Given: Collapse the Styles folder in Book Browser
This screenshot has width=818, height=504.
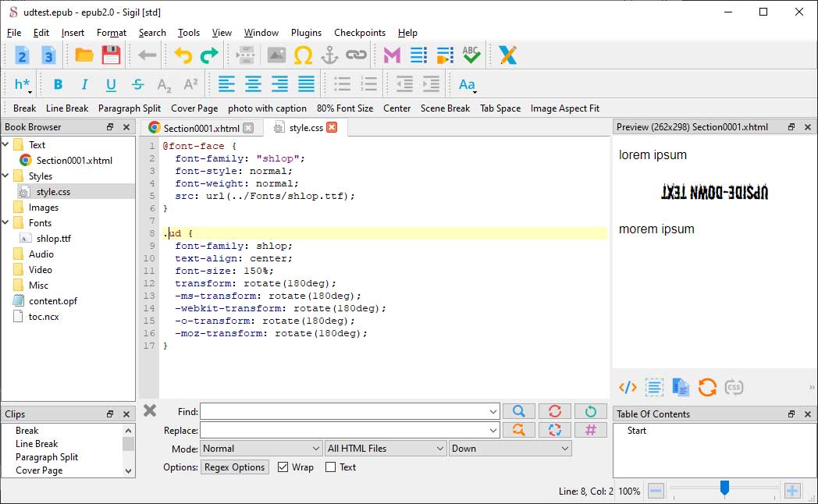Looking at the screenshot, I should pyautogui.click(x=7, y=176).
